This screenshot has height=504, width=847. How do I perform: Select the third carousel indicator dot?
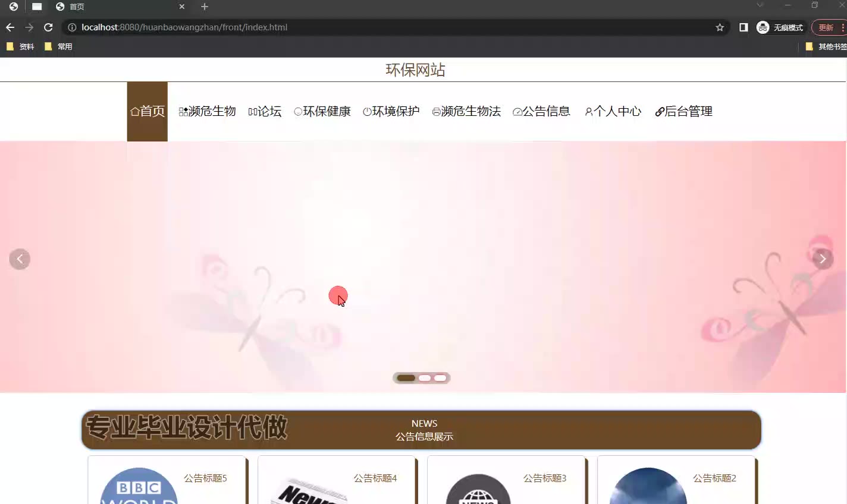[x=440, y=378]
